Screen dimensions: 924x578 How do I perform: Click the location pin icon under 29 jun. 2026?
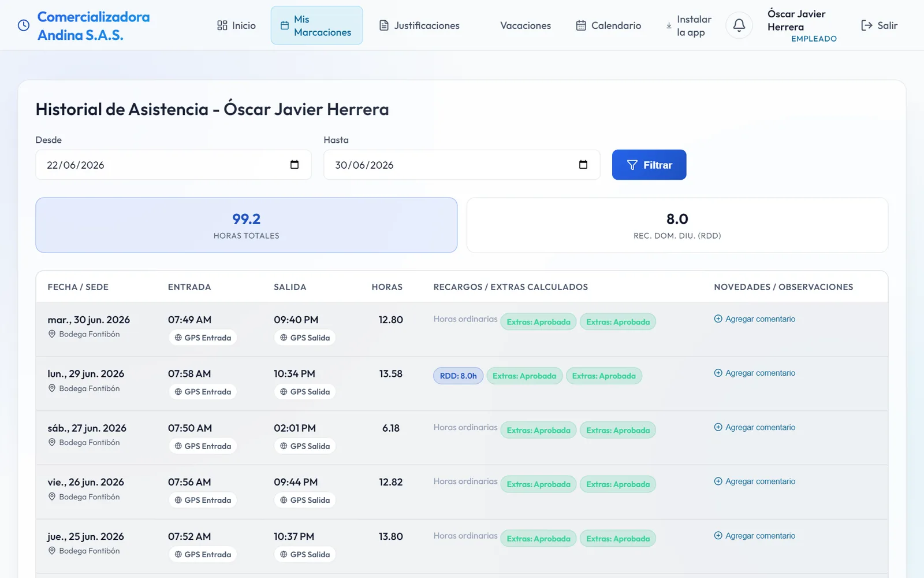tap(52, 388)
